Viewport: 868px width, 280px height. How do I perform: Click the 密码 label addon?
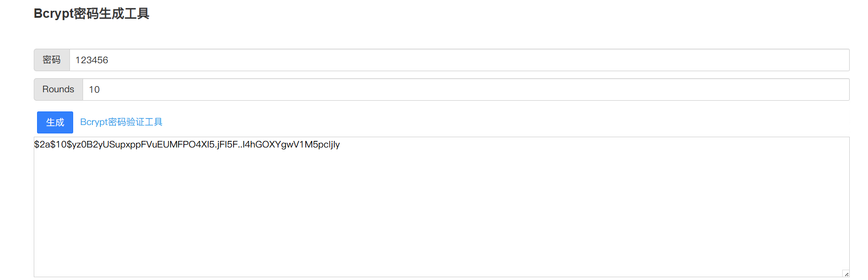pos(52,60)
